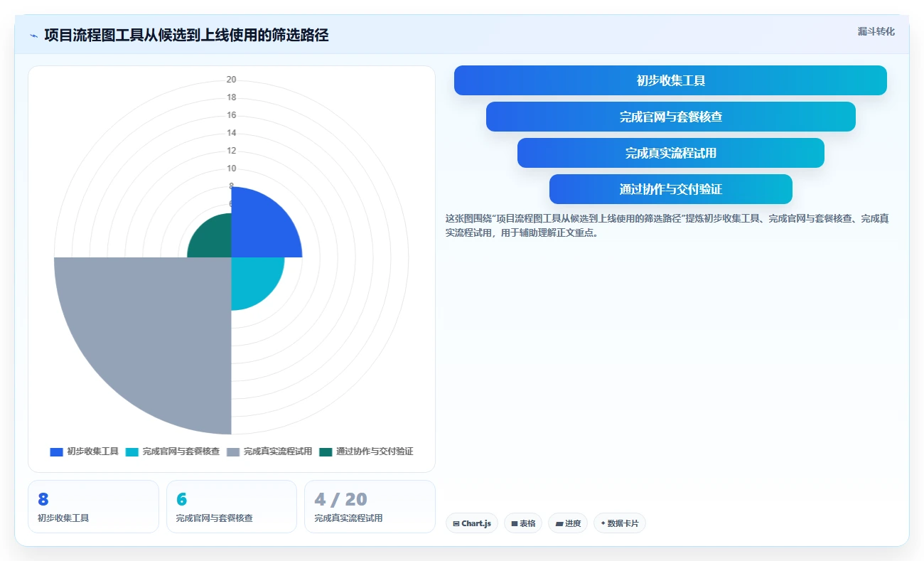Toggle 完成官网与套餐核查 legend entry
Image resolution: width=924 pixels, height=561 pixels.
[x=173, y=452]
